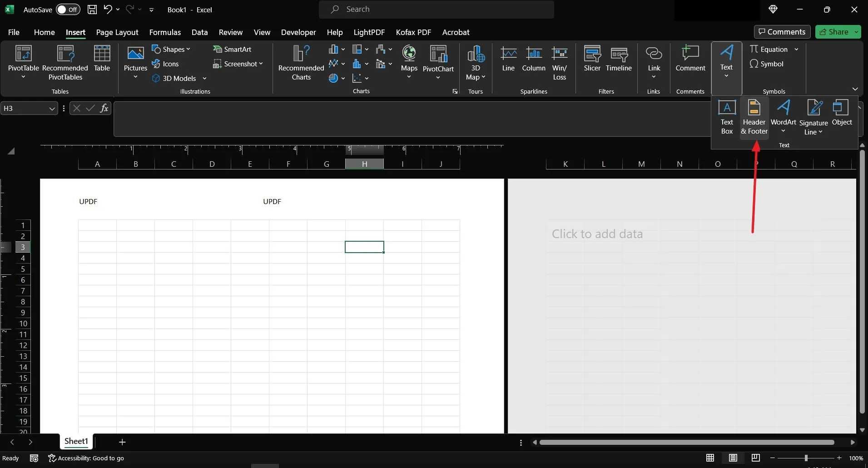Screen dimensions: 868x468
Task: Take a Screenshot with the Illustrations tool
Action: point(238,64)
